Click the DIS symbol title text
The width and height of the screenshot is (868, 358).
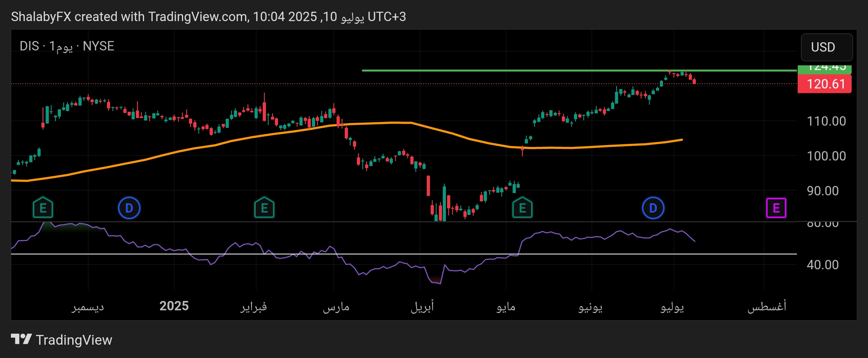coord(29,46)
